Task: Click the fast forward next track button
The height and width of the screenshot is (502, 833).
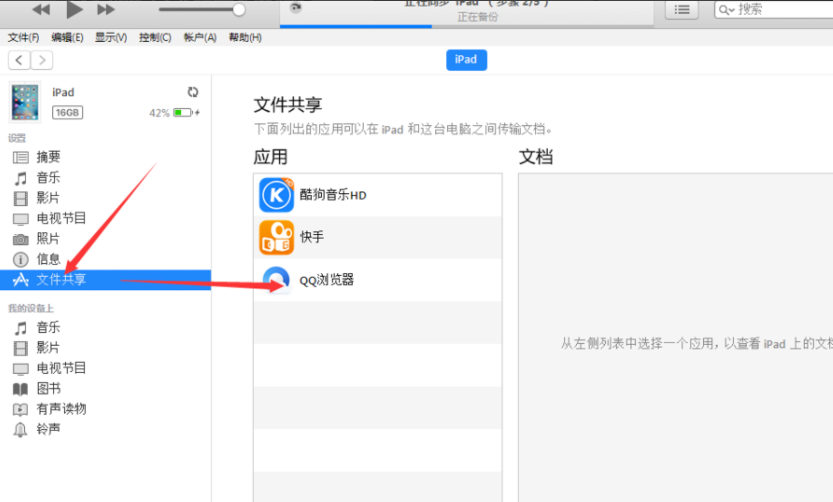Action: tap(105, 10)
